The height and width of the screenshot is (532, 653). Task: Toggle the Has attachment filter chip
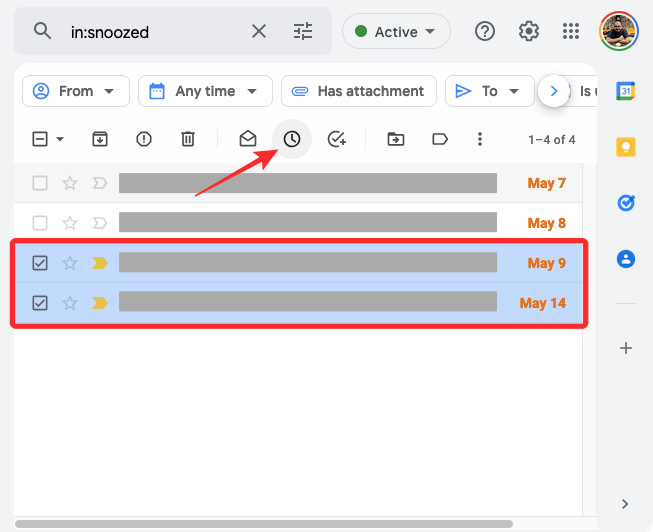click(x=359, y=91)
